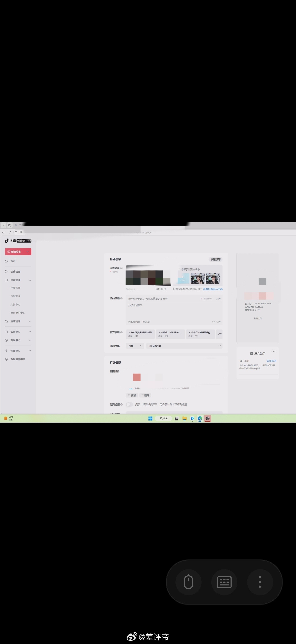
Task: Open 西瓜创作平台 in sidebar
Action: click(18, 359)
